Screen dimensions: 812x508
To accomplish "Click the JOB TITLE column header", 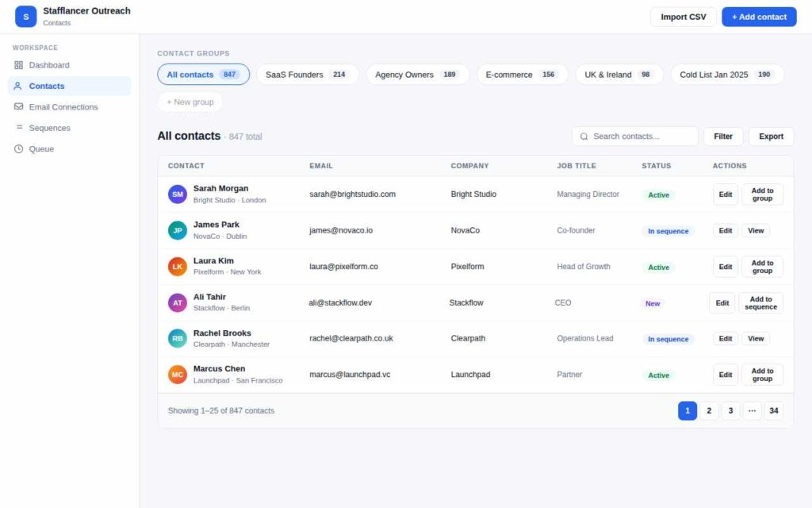I will tap(576, 166).
